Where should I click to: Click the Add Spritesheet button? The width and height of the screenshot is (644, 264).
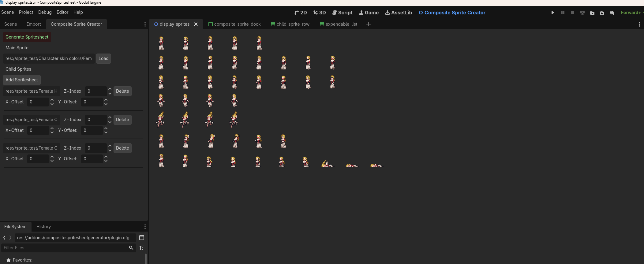tap(22, 80)
